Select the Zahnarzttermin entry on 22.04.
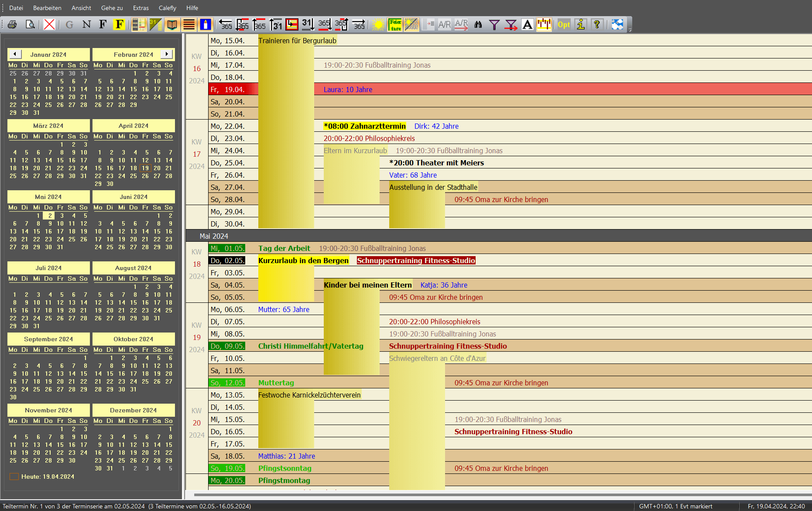The width and height of the screenshot is (812, 511). (365, 126)
